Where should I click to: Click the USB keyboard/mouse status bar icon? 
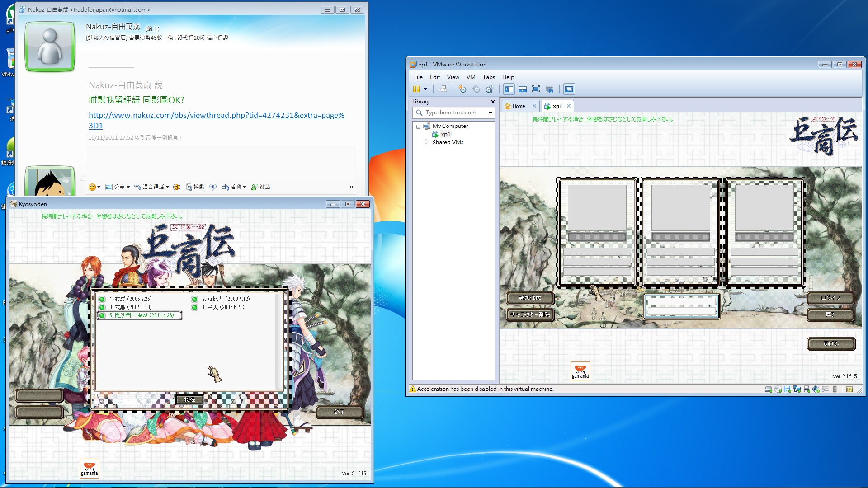point(826,389)
